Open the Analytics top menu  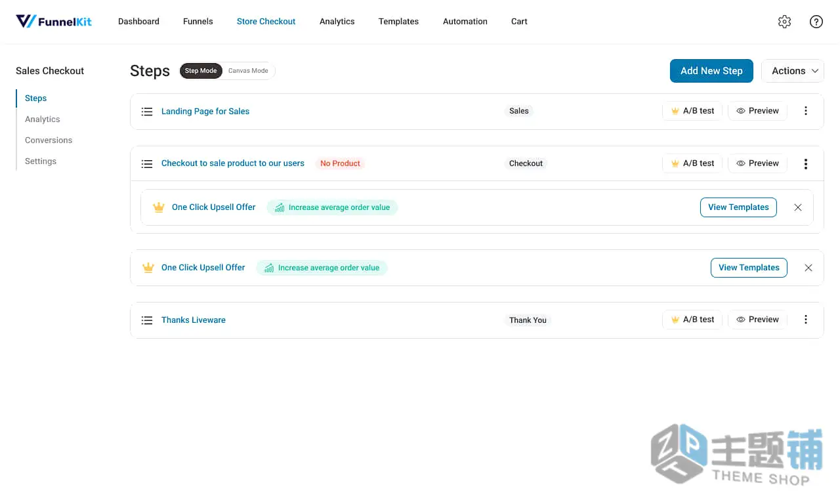click(337, 22)
